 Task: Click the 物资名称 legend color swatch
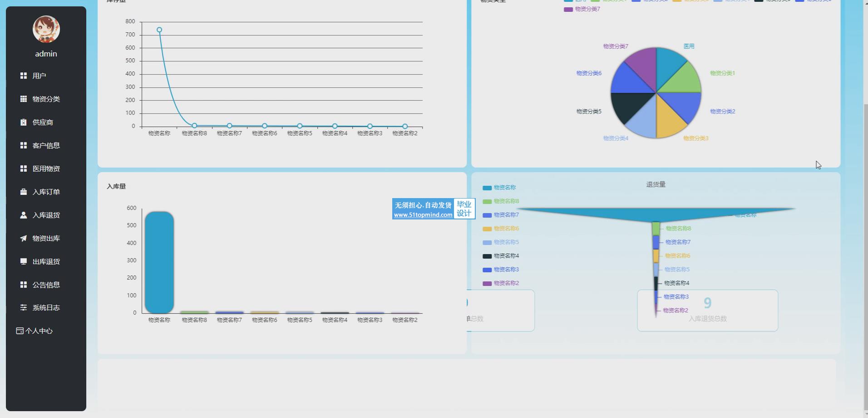coord(487,188)
